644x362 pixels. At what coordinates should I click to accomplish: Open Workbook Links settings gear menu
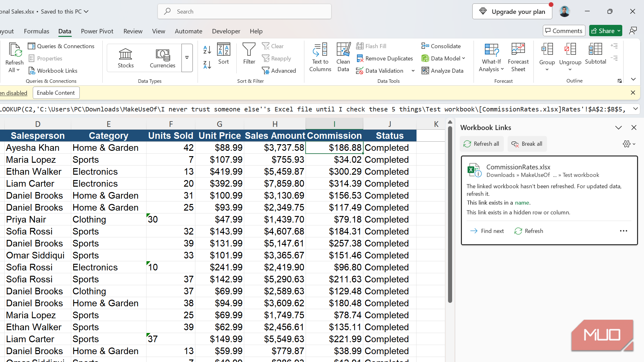click(x=629, y=144)
